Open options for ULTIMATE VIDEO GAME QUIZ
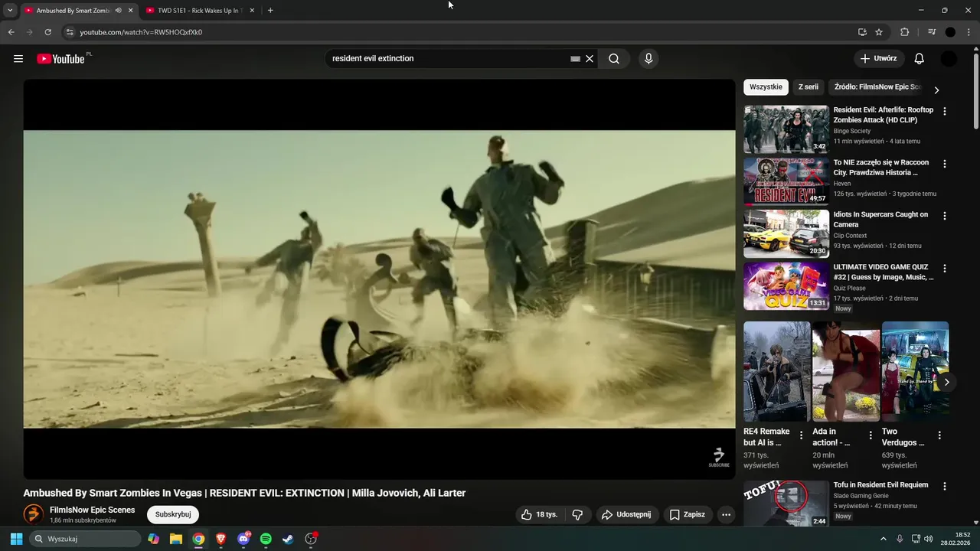The image size is (980, 551). pos(944,269)
